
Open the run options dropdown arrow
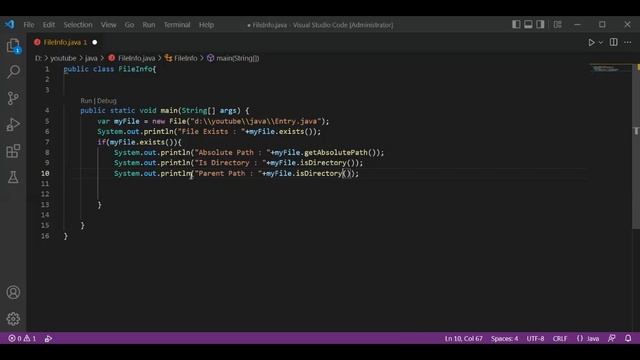tap(601, 42)
